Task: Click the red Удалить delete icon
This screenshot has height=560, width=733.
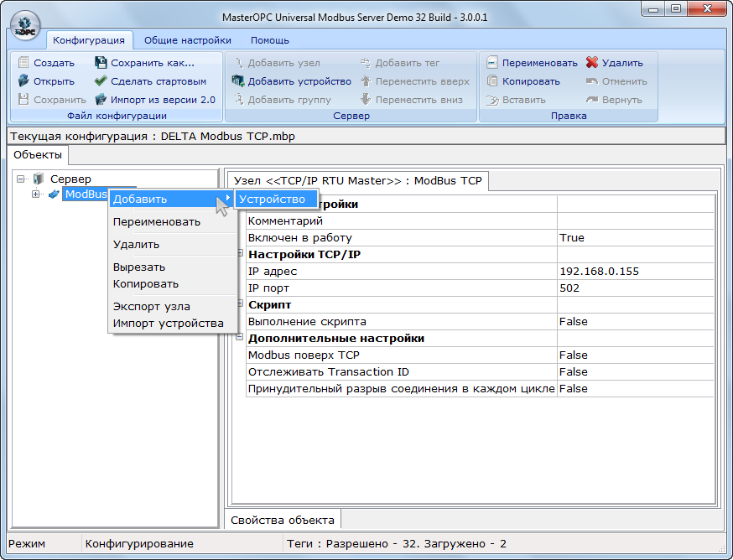Action: point(592,63)
